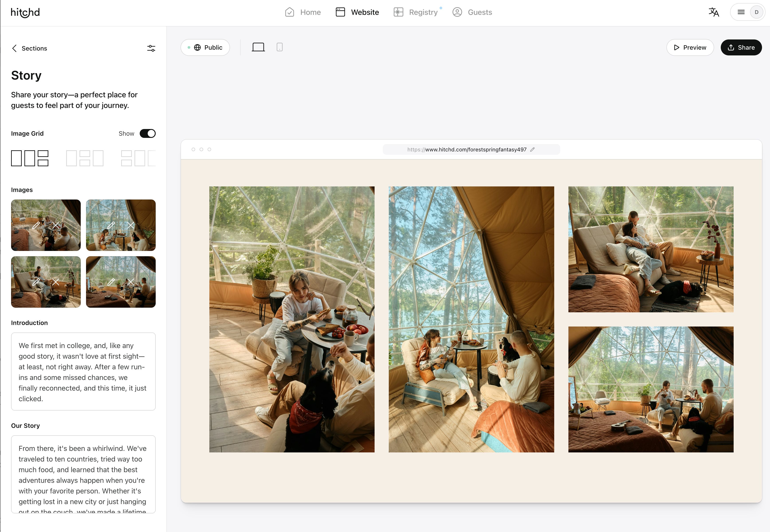
Task: Select the second image grid layout
Action: 85,158
